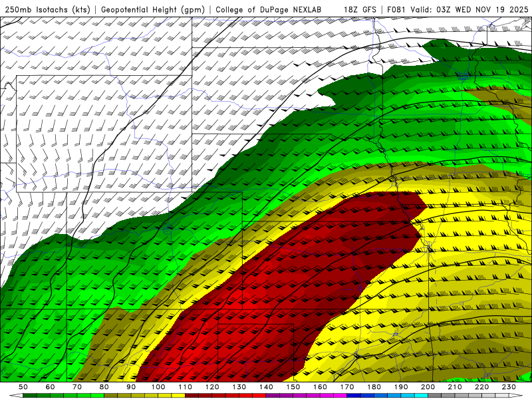
Task: Click the '60' legend value
Action: 51,387
